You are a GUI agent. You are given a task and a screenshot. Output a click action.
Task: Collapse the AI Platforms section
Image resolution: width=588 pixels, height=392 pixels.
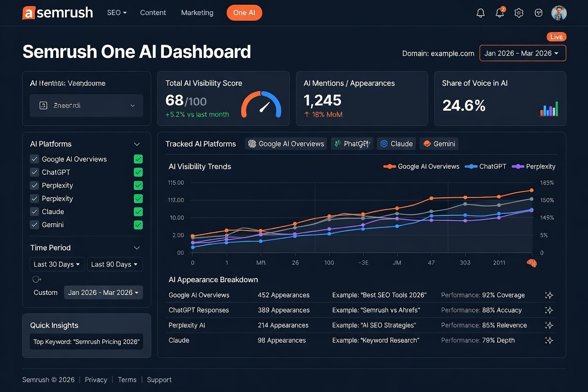point(137,144)
